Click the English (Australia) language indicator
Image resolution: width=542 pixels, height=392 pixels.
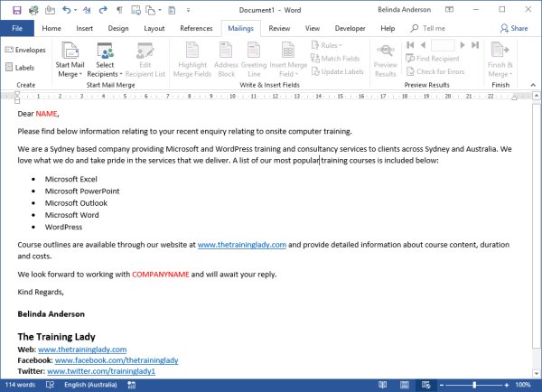tap(90, 385)
